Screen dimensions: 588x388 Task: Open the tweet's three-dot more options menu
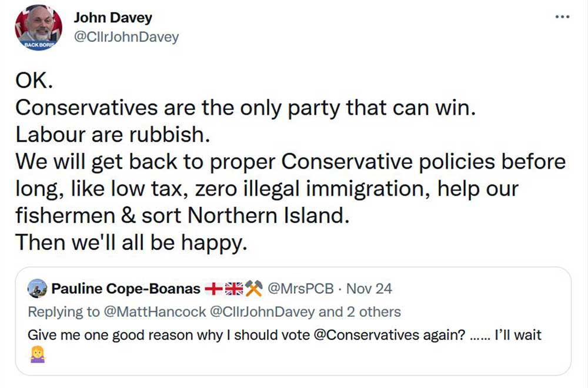pos(563,16)
